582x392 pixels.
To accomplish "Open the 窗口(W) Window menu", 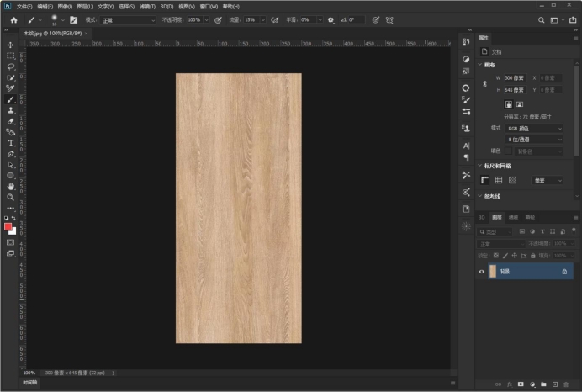I will click(x=209, y=7).
